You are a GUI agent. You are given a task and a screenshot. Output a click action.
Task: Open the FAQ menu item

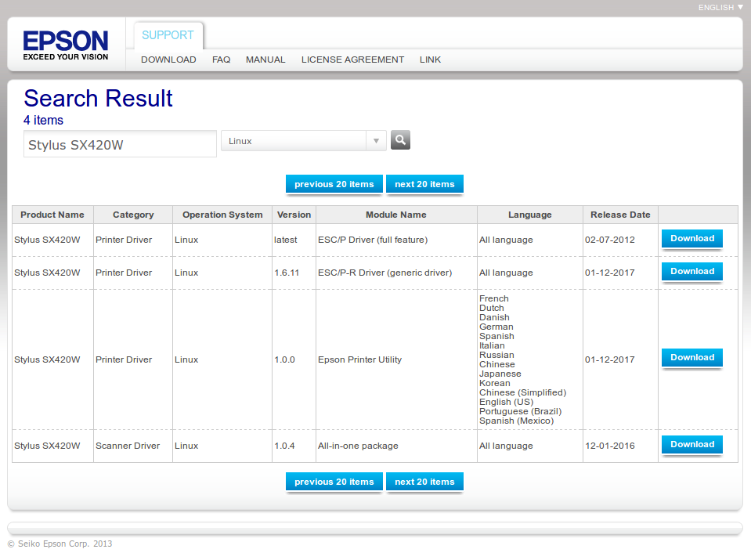(221, 60)
